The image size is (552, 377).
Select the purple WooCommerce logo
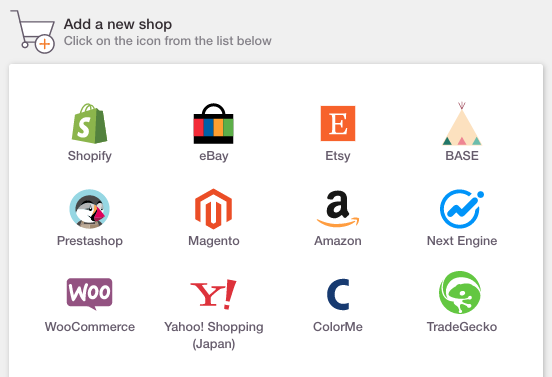click(x=89, y=294)
